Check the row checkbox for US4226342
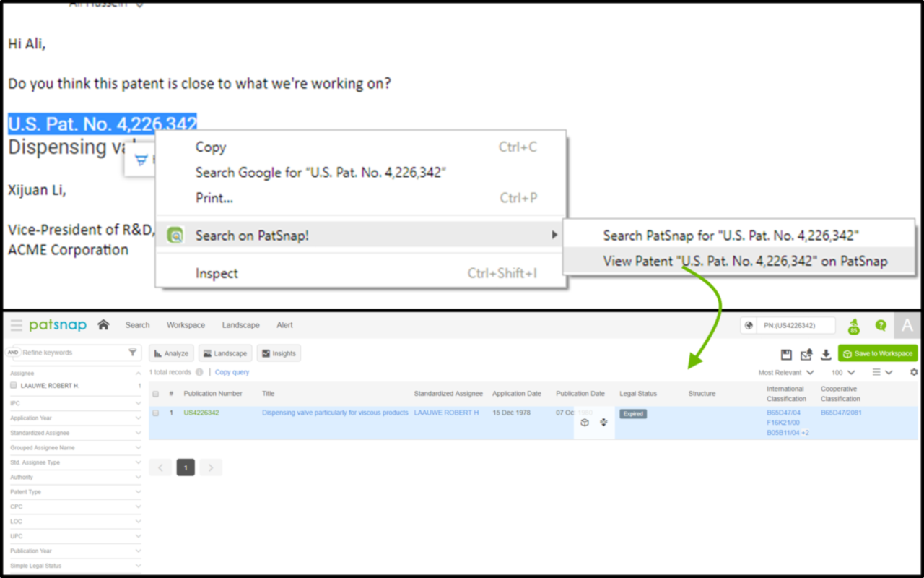Screen dimensions: 924x578 [155, 413]
